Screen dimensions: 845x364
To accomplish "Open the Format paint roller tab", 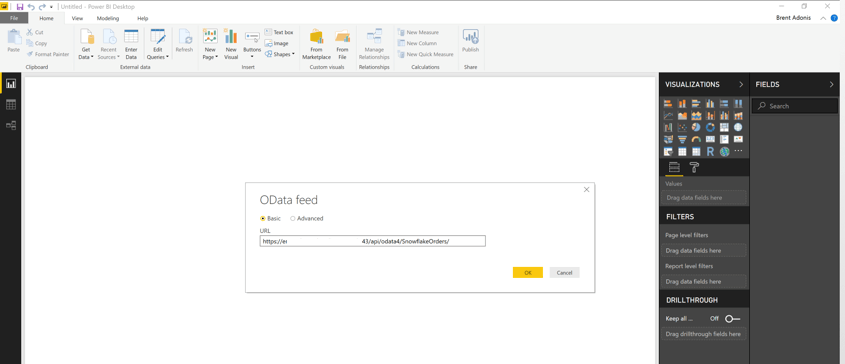I will coord(694,168).
